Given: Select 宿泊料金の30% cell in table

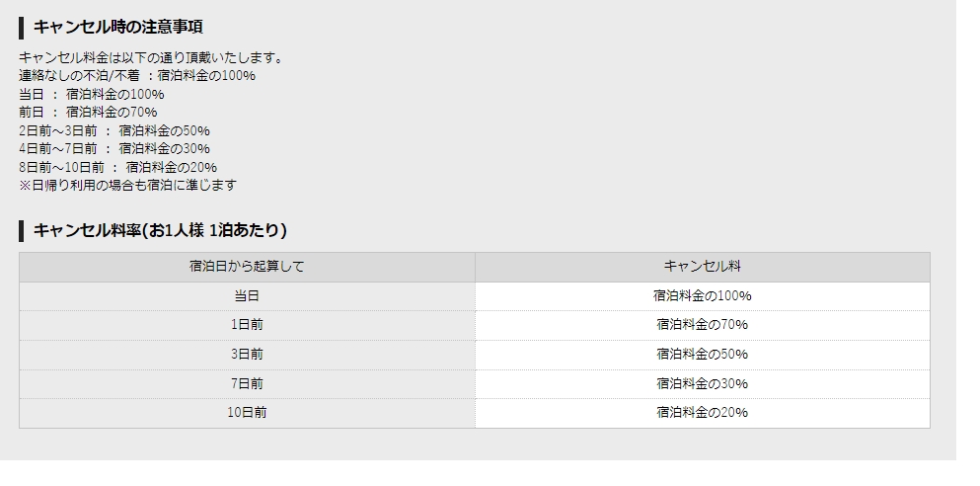Looking at the screenshot, I should tap(703, 384).
